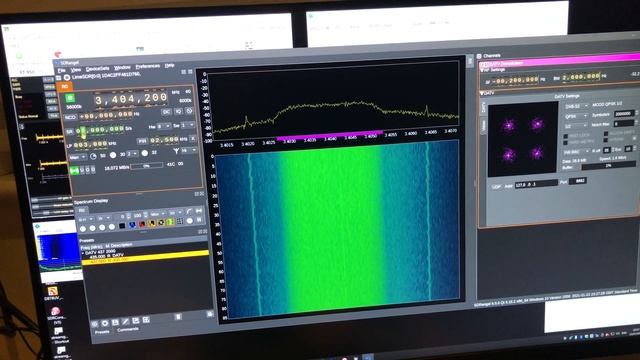This screenshot has height=360, width=640.
Task: Click the gain dial showing 50
Action: click(93, 156)
